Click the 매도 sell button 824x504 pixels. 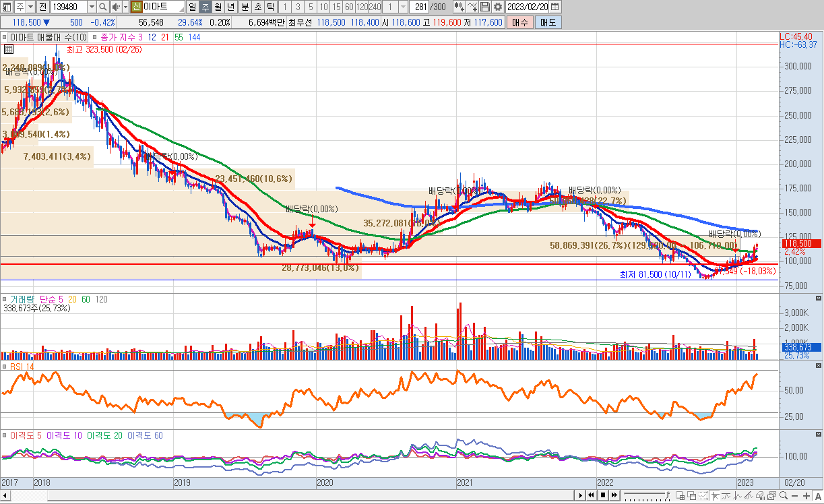coord(547,22)
